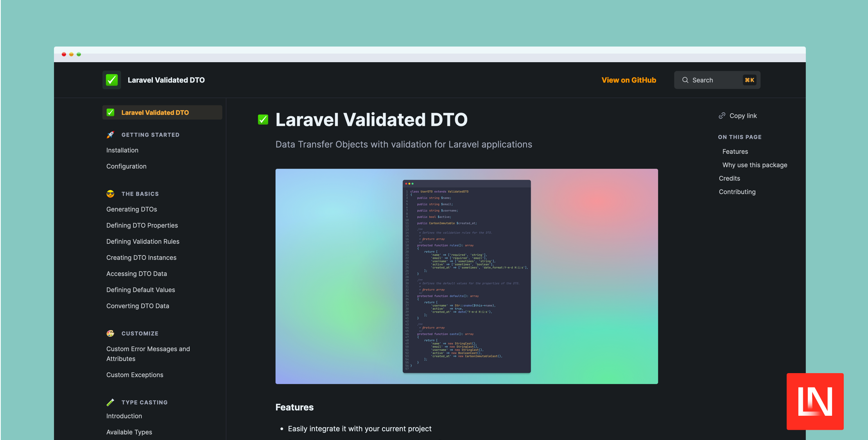Click The Basics section heading

(140, 194)
